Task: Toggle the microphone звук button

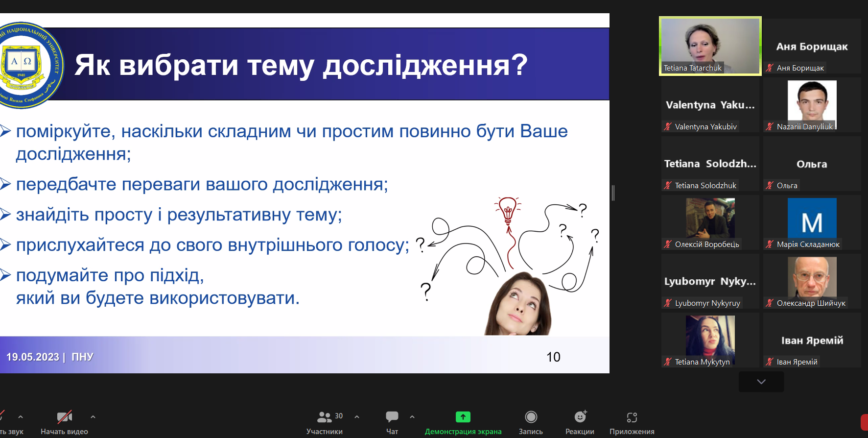Action: pos(5,422)
